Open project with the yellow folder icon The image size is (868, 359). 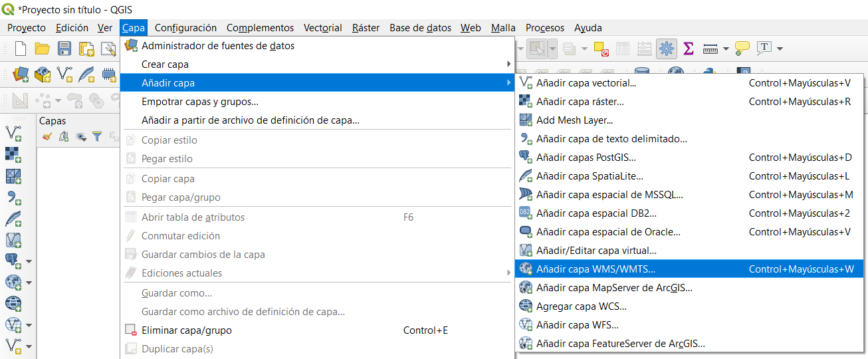[x=43, y=49]
